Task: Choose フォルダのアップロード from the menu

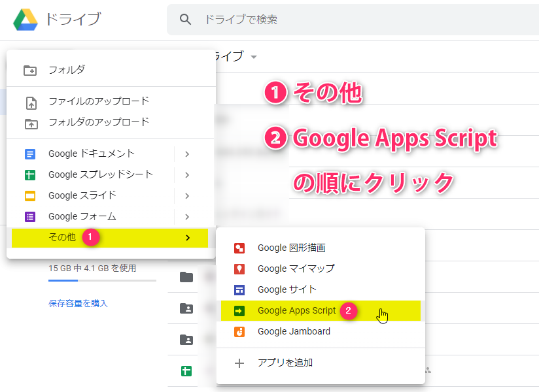Action: point(111,122)
